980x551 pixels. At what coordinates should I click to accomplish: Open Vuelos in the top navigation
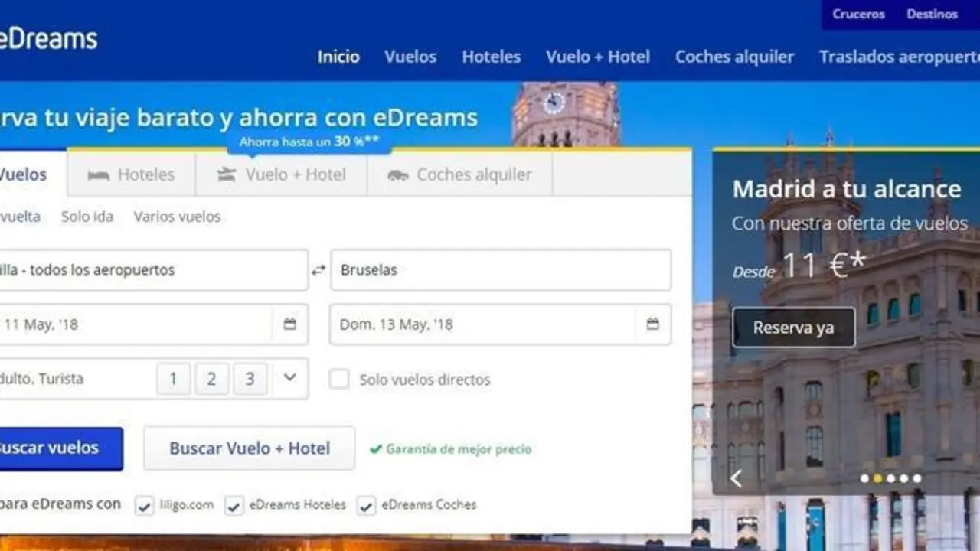click(410, 57)
